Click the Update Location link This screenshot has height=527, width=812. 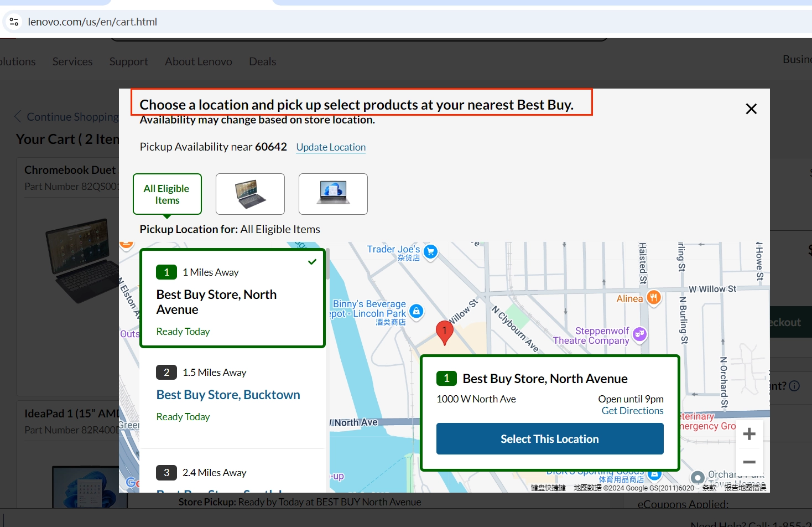[331, 147]
